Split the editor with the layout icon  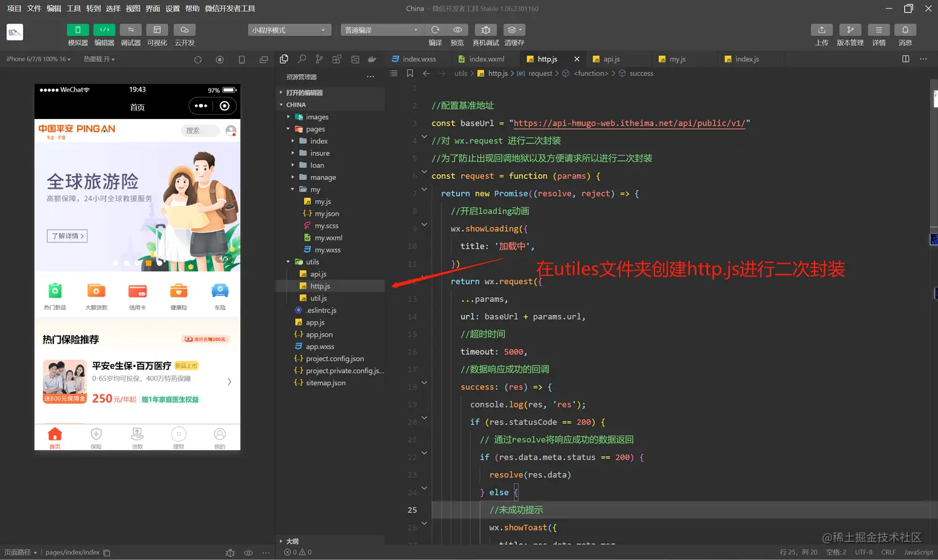point(906,59)
